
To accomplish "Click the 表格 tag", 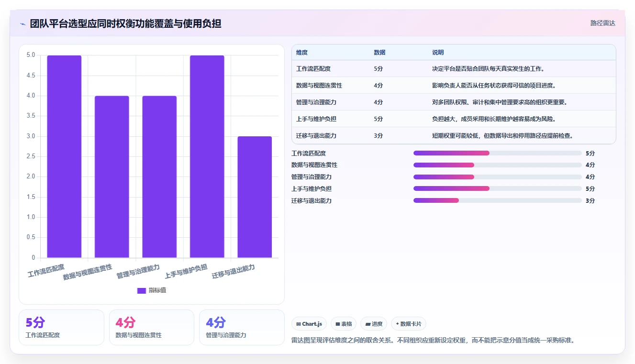I will [344, 324].
